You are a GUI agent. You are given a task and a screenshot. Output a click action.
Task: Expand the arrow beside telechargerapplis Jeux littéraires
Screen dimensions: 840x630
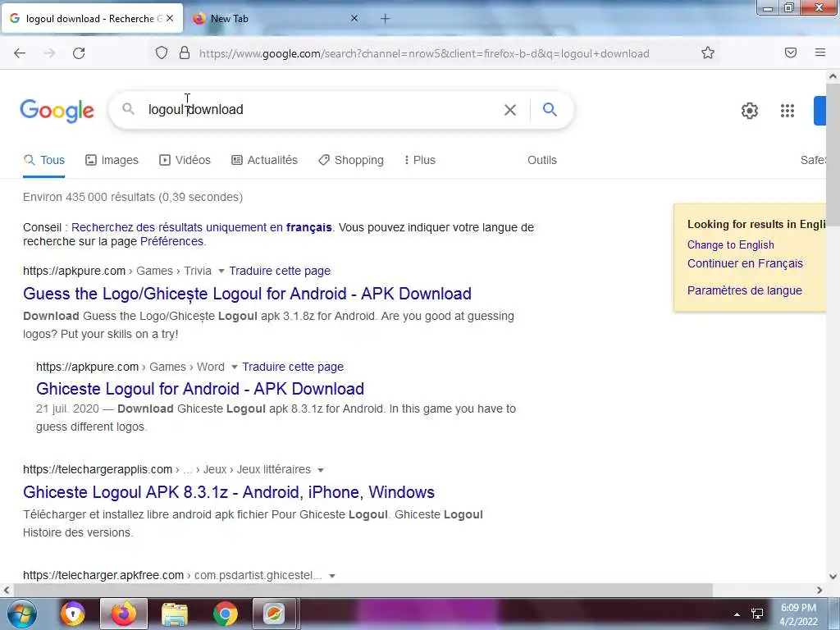pos(321,470)
